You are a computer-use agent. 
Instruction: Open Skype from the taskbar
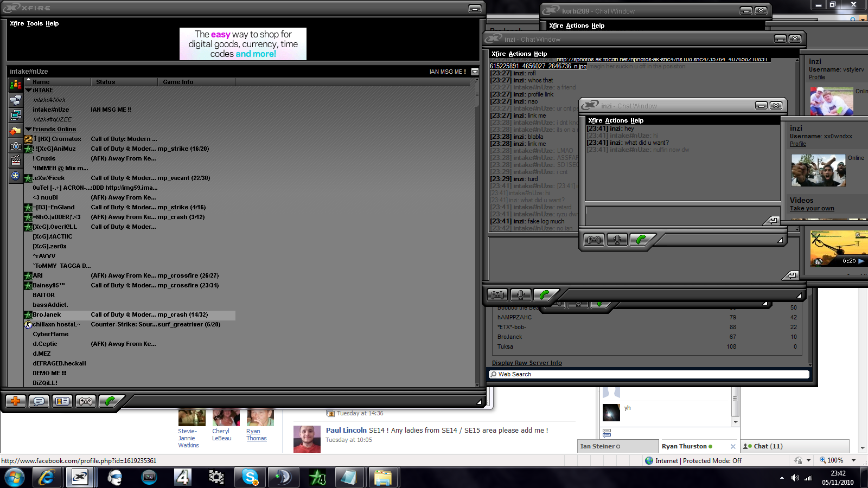coord(250,478)
